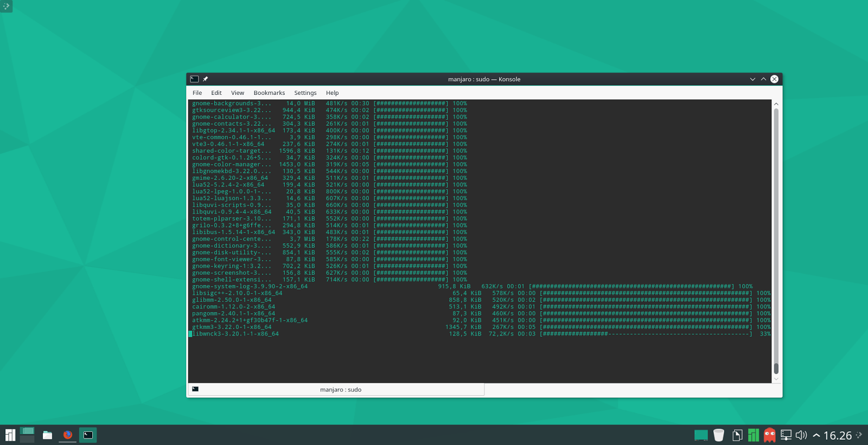Viewport: 868px width, 445px height.
Task: Select the Konsole task in the taskbar
Action: click(x=88, y=435)
